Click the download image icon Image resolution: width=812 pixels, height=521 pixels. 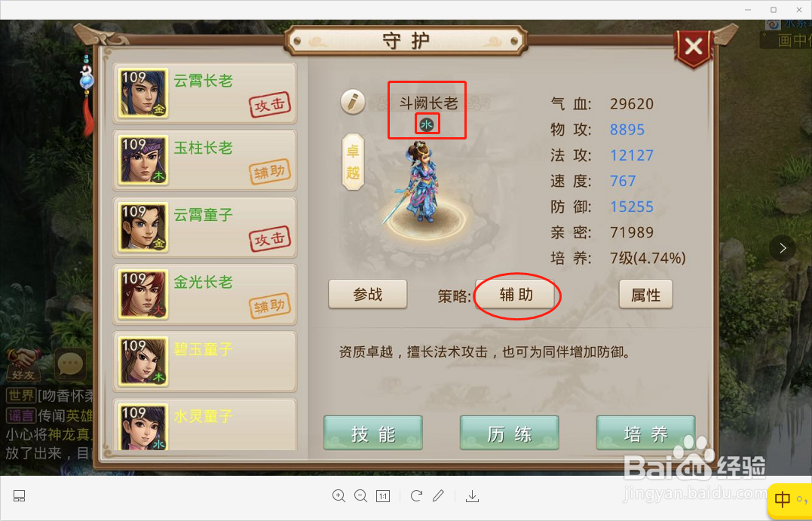pyautogui.click(x=472, y=496)
